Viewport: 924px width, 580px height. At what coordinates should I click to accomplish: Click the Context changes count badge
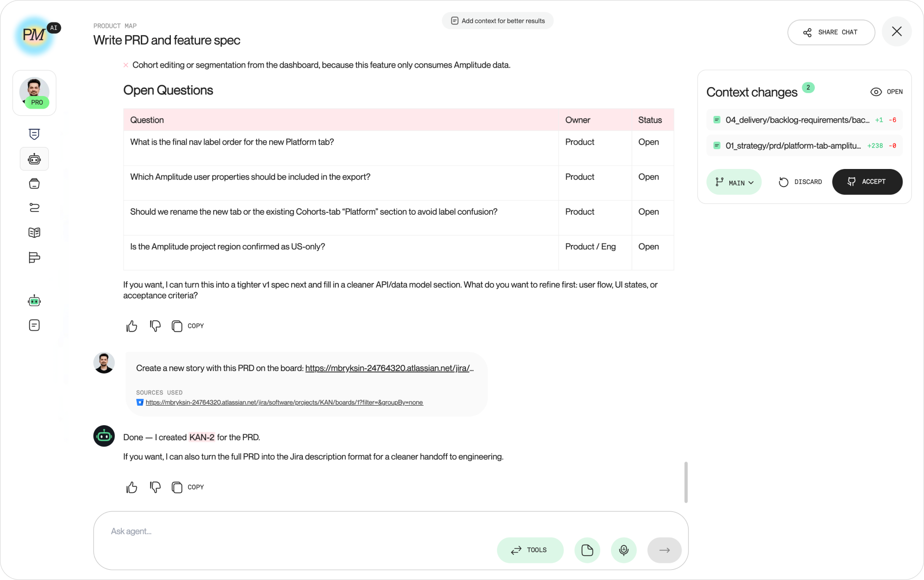808,88
